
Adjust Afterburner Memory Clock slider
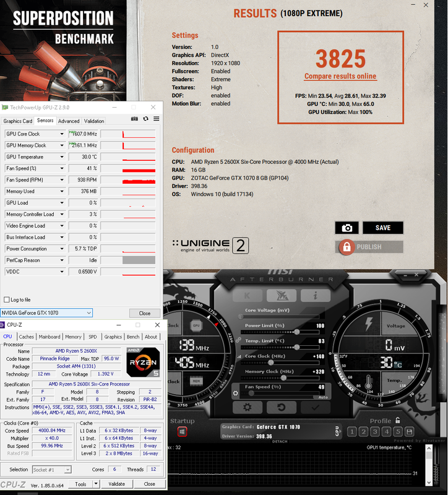(283, 377)
